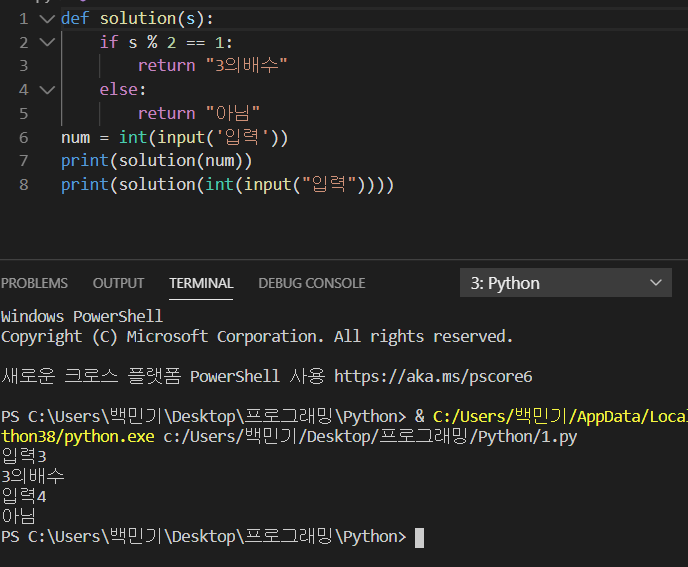Click terminal output '3의배수'
Viewport: 688px width, 567px height.
[x=33, y=476]
